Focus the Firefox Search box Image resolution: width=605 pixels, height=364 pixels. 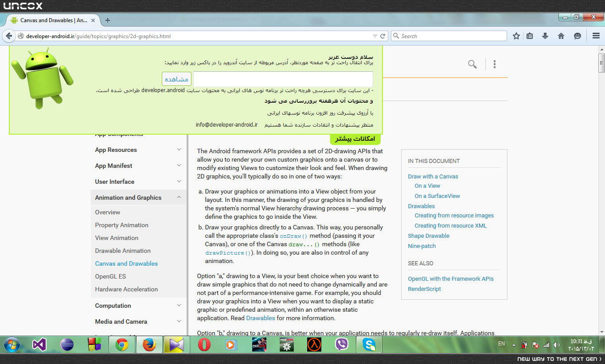pos(449,36)
